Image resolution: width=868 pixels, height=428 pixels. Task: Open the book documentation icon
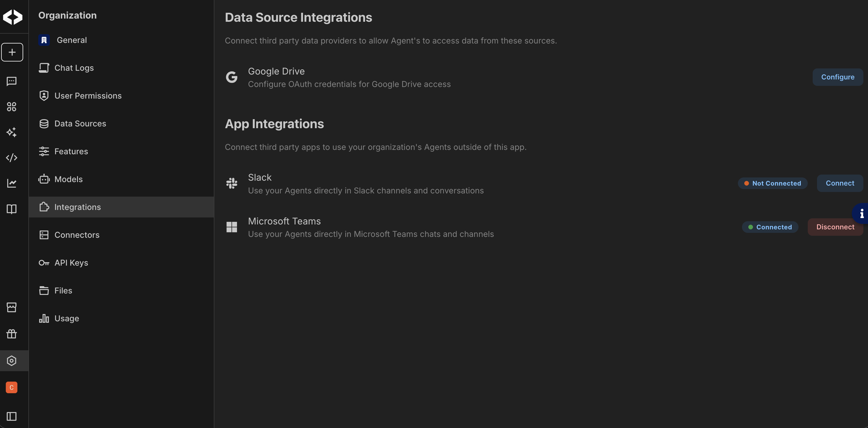point(12,209)
